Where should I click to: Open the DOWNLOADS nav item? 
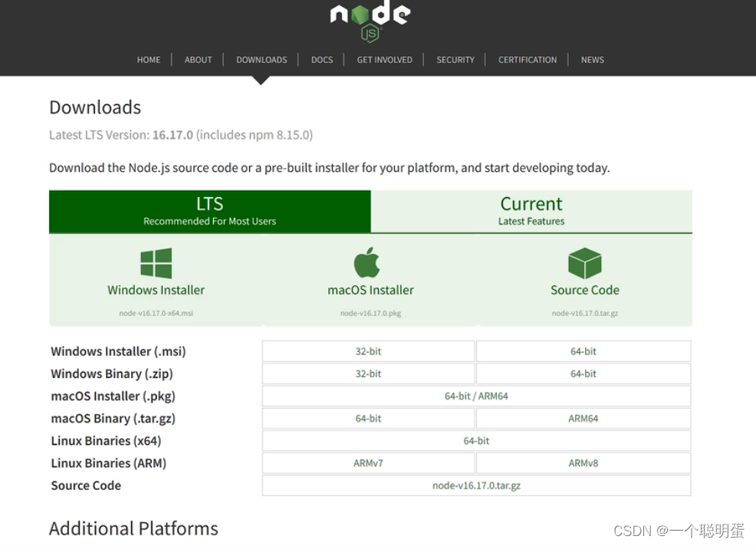tap(261, 60)
